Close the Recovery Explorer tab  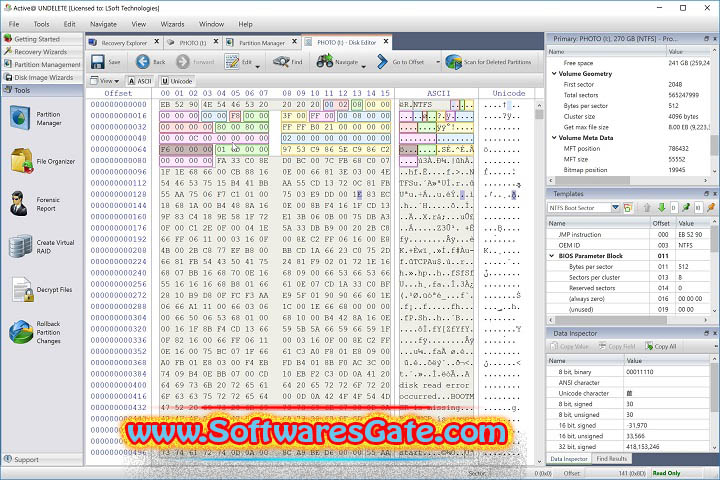point(157,41)
